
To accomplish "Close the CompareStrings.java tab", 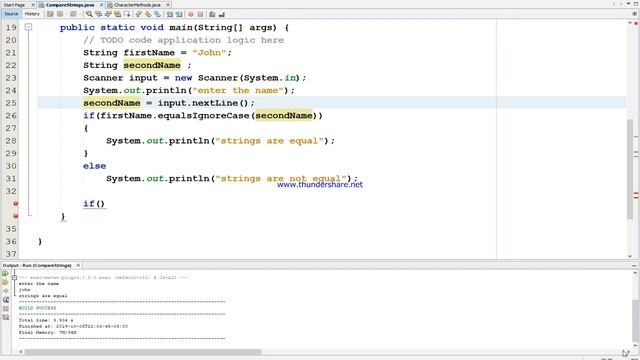I will 102,5.
